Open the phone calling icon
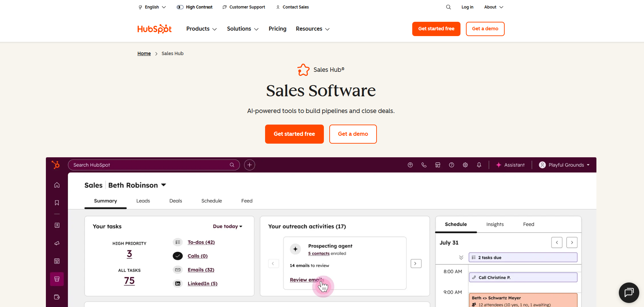 click(x=424, y=165)
